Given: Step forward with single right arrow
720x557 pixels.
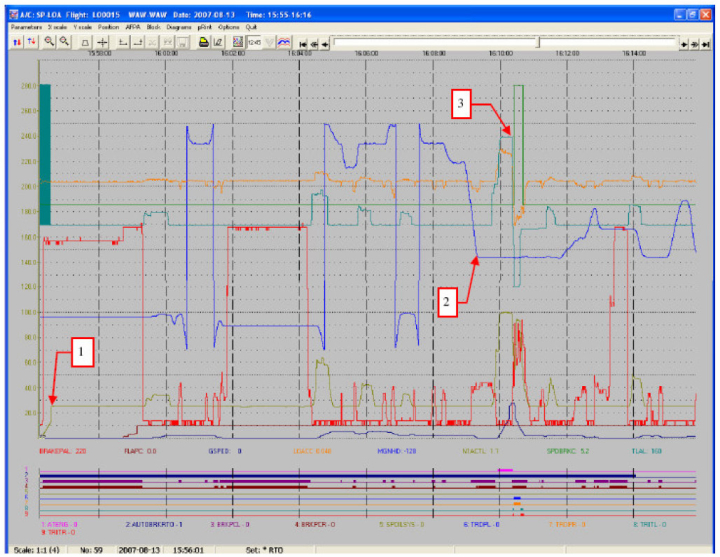Looking at the screenshot, I should [684, 44].
